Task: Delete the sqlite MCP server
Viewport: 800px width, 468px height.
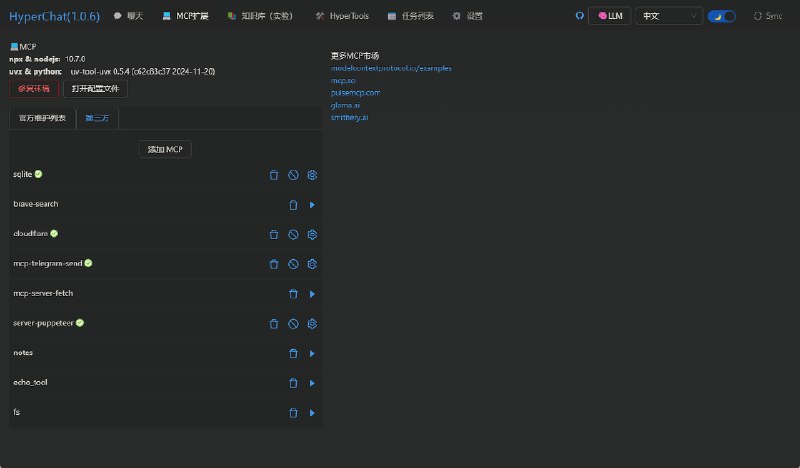Action: click(x=274, y=175)
